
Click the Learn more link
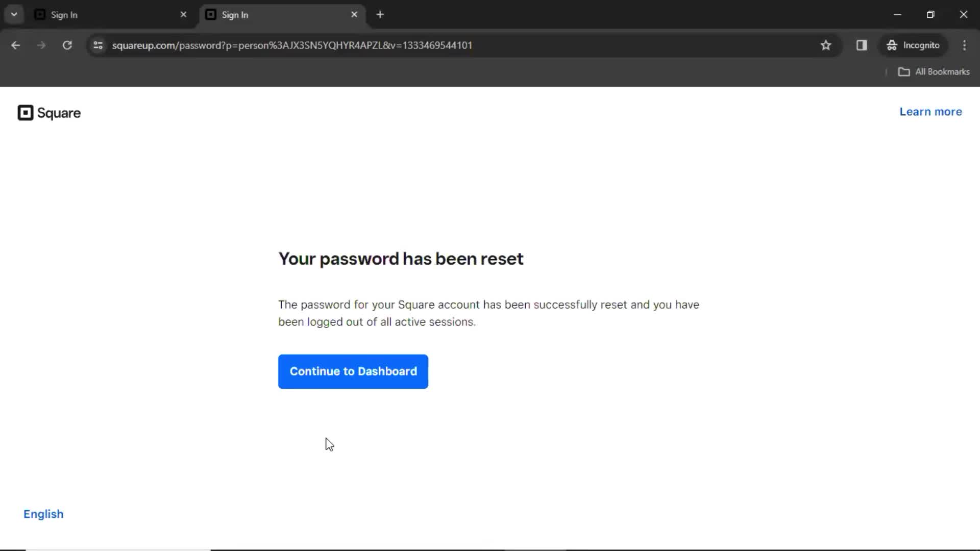click(x=931, y=111)
